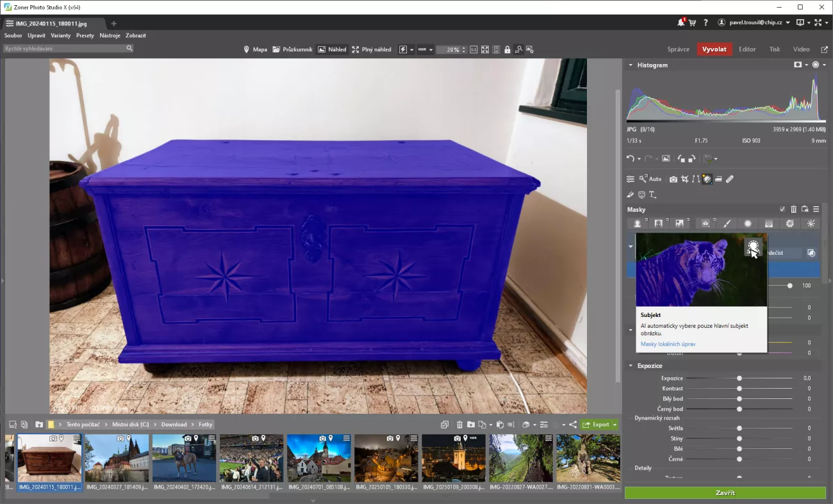Select the retouching bandage tool icon
This screenshot has height=504, width=833.
coord(729,179)
